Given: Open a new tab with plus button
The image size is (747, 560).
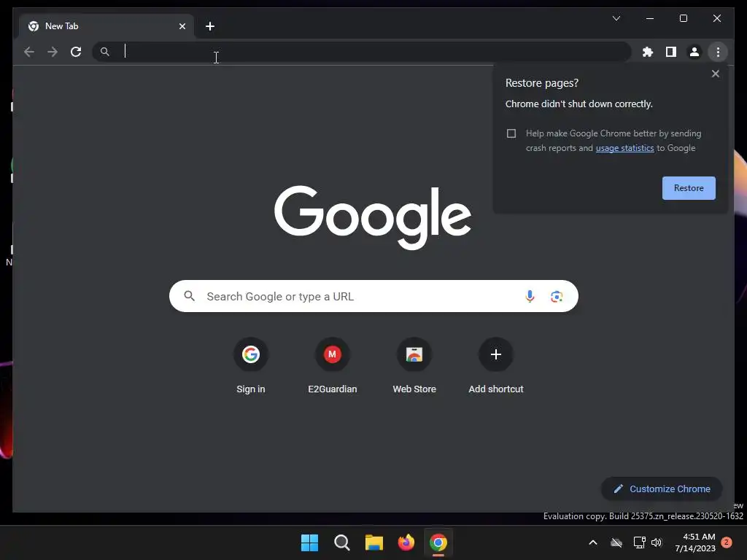Looking at the screenshot, I should coord(210,26).
